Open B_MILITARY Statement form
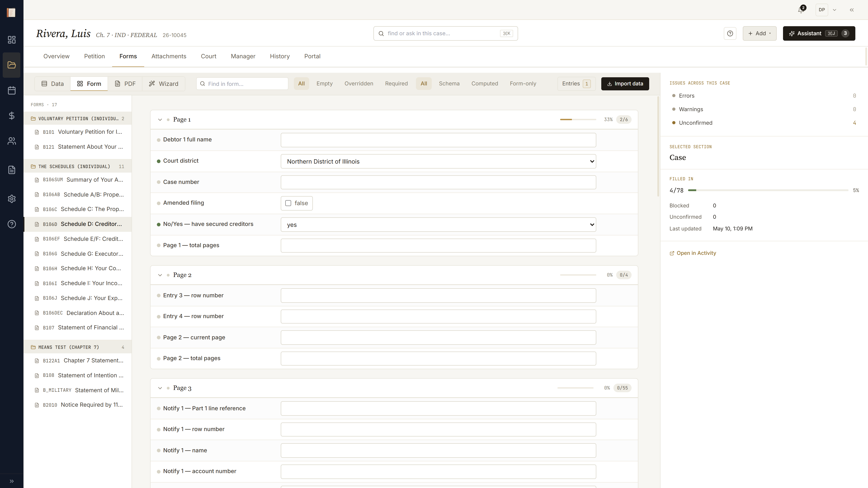Screen dimensions: 868x488 78,390
